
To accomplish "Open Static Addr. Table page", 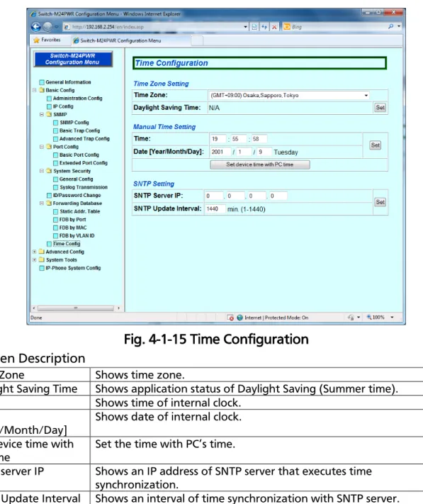I will pyautogui.click(x=79, y=211).
